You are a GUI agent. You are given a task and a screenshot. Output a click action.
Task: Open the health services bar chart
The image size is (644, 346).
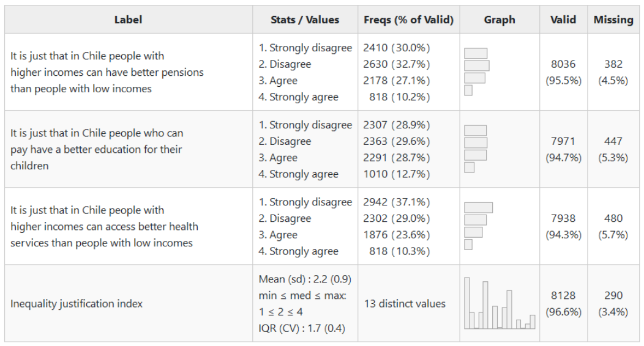[x=478, y=226]
